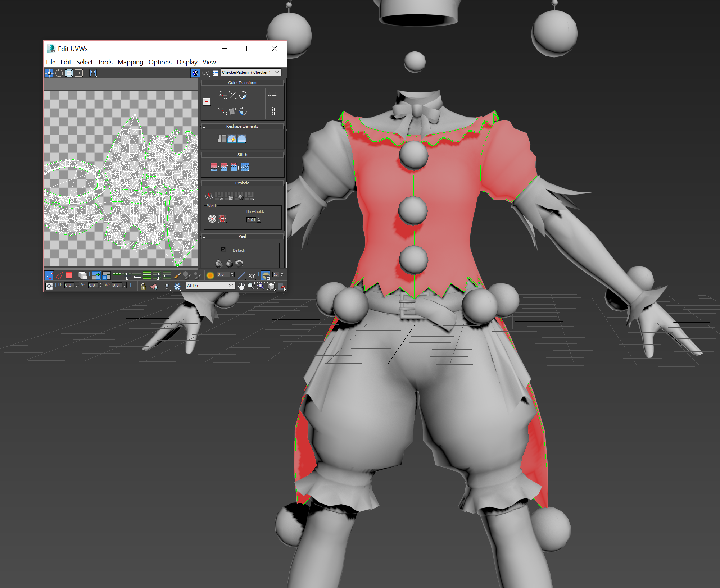Click the Weld Threshold value field

251,220
